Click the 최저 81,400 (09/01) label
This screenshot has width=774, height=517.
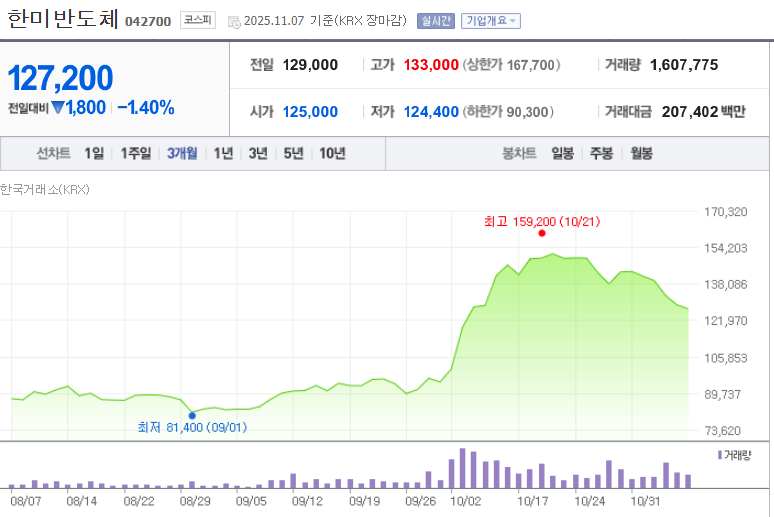point(192,427)
